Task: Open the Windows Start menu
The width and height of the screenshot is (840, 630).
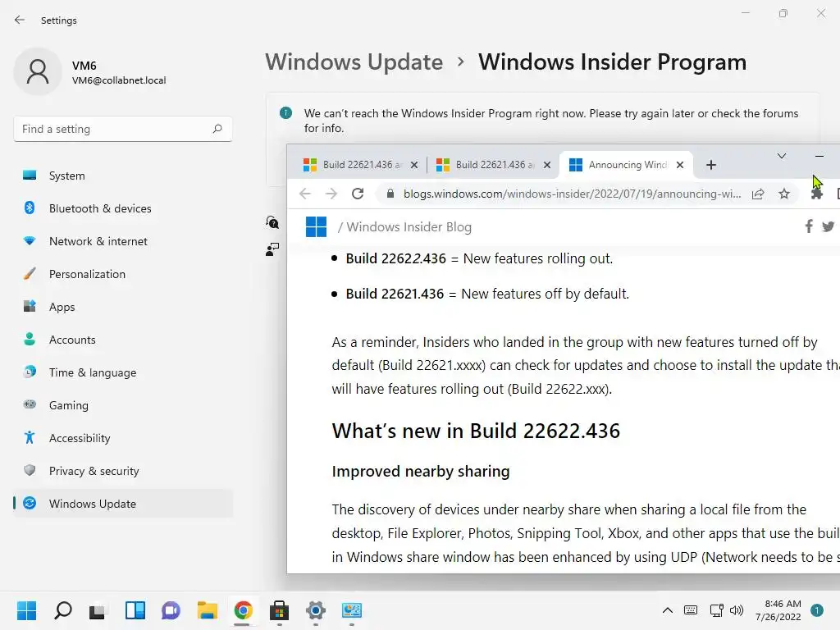Action: tap(26, 610)
